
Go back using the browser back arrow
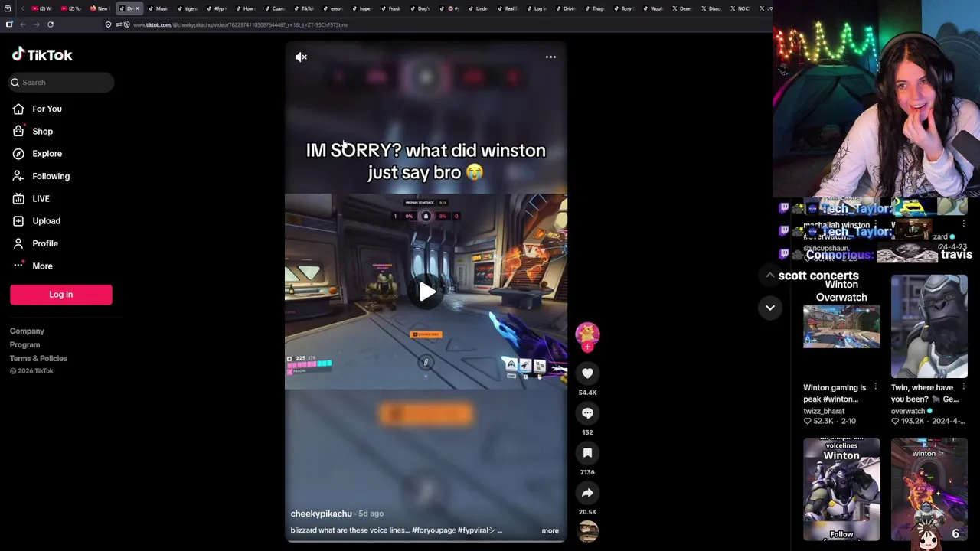pos(23,24)
